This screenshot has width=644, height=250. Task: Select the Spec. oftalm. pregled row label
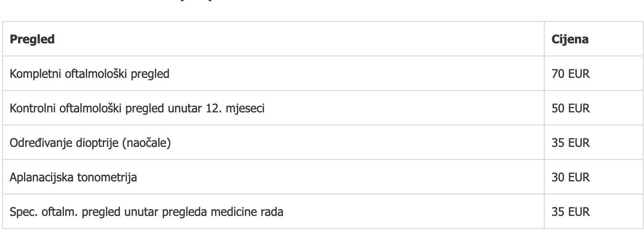pyautogui.click(x=146, y=212)
